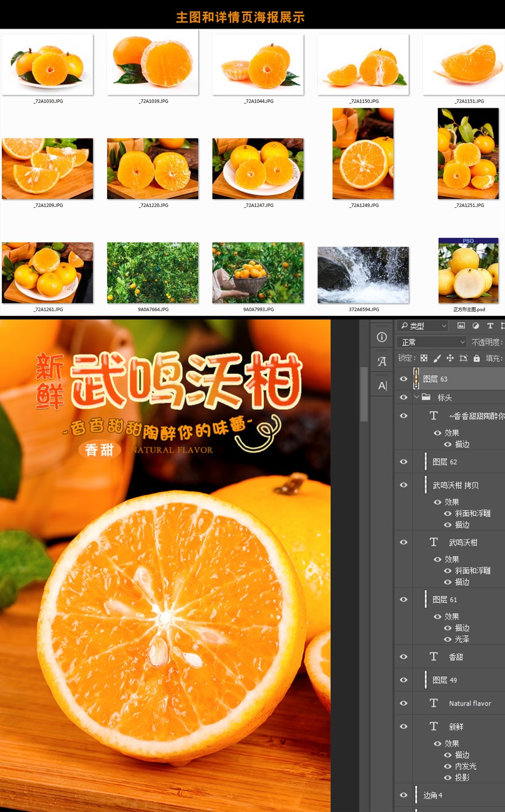Image resolution: width=505 pixels, height=812 pixels.
Task: Lock all layer attributes padlock
Action: click(476, 358)
